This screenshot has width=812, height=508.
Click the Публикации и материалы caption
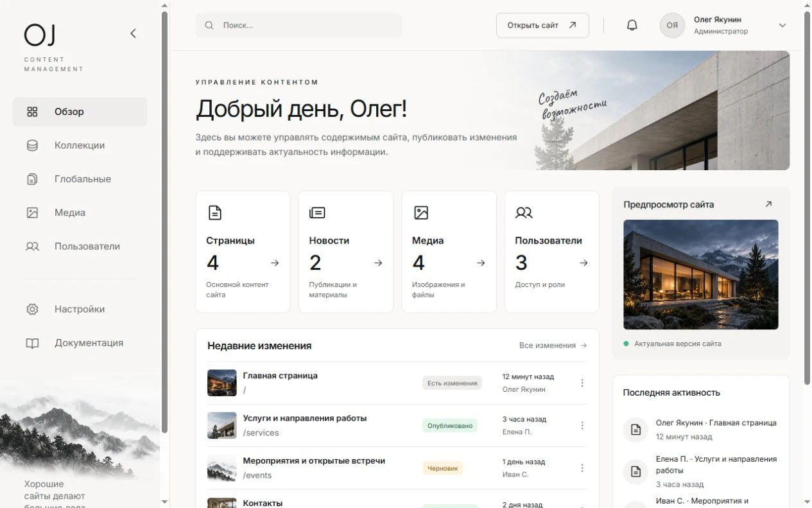click(333, 290)
